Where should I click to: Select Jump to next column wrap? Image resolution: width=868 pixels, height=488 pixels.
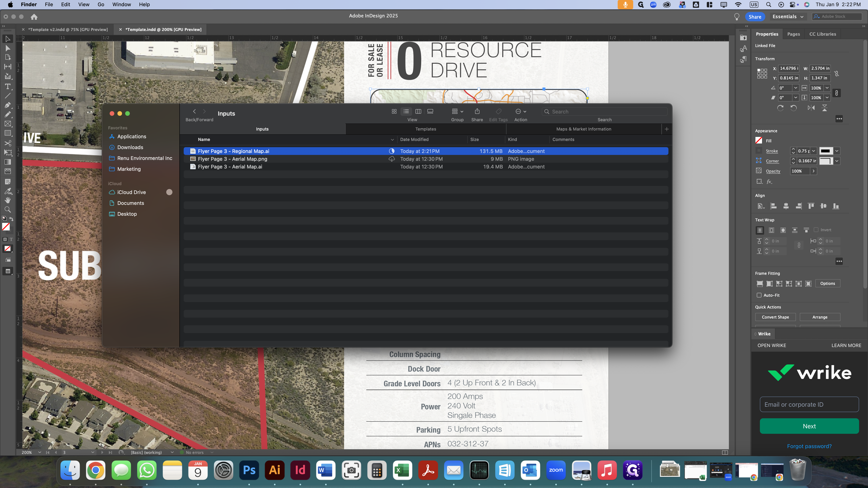[806, 230]
